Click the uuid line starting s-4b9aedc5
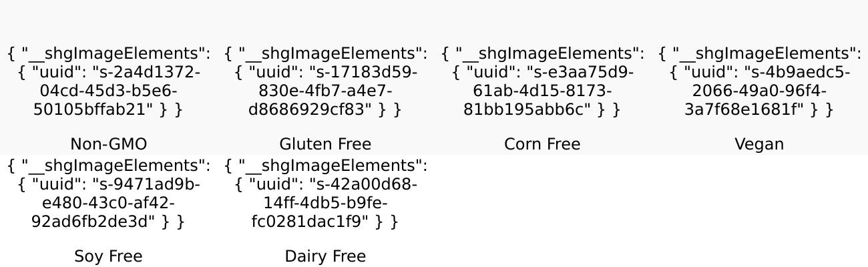 point(759,72)
